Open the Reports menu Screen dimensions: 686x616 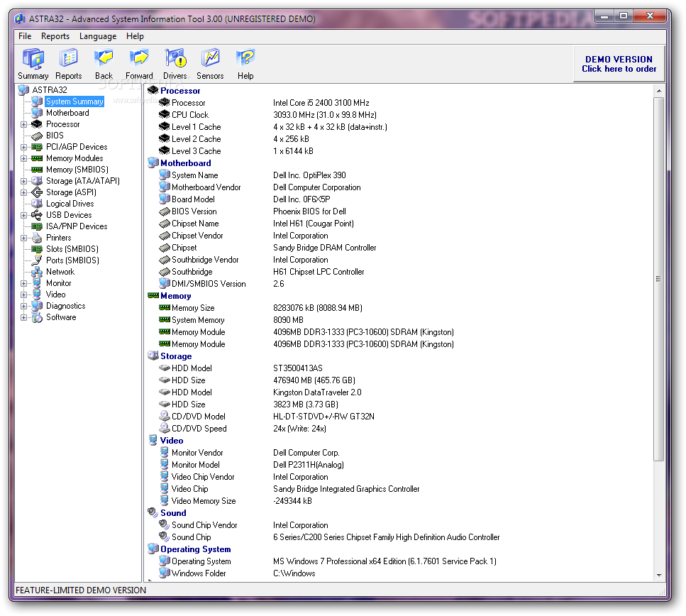pyautogui.click(x=55, y=36)
